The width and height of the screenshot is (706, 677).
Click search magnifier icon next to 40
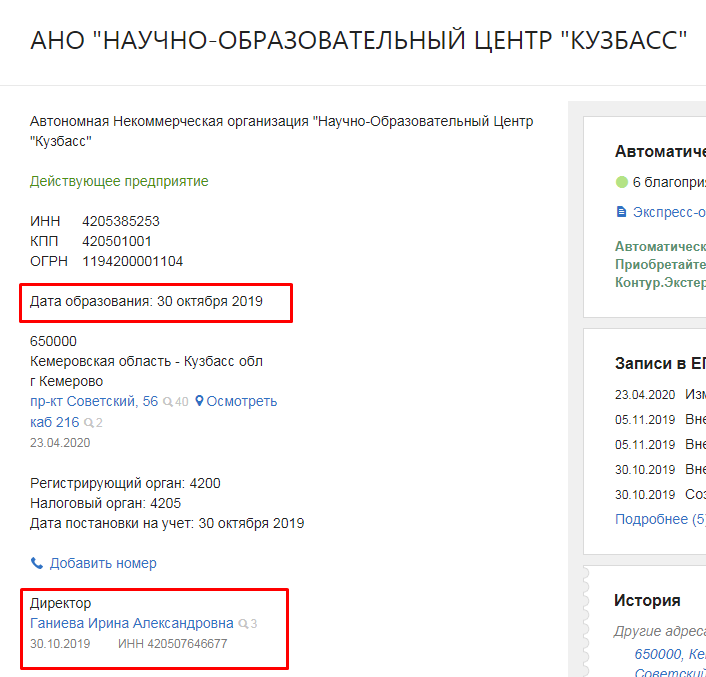pos(167,402)
